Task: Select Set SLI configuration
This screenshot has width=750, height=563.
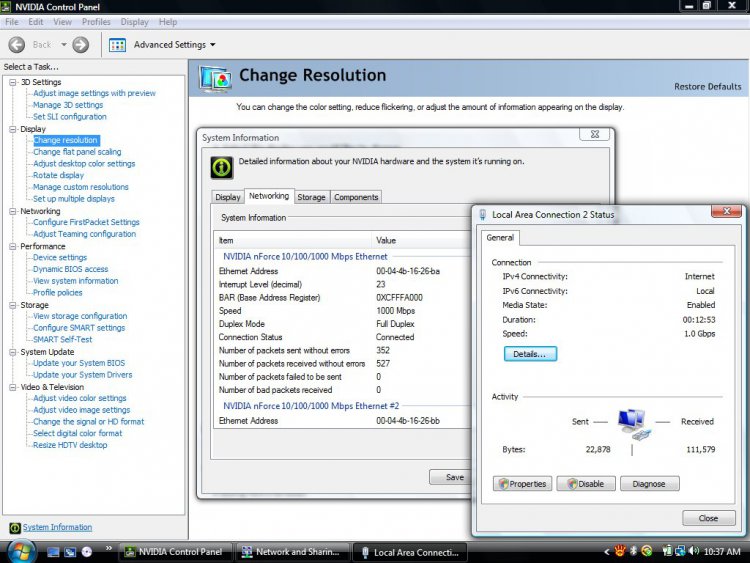Action: (x=70, y=117)
